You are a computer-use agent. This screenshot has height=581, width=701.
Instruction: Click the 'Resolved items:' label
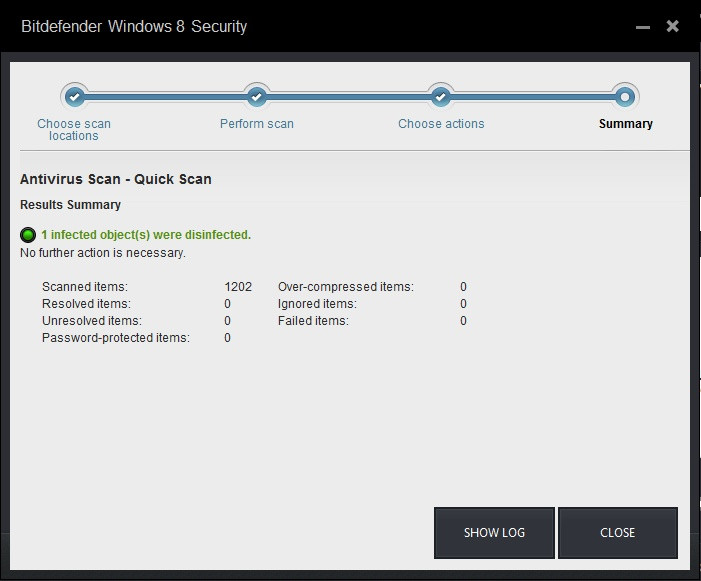point(86,304)
